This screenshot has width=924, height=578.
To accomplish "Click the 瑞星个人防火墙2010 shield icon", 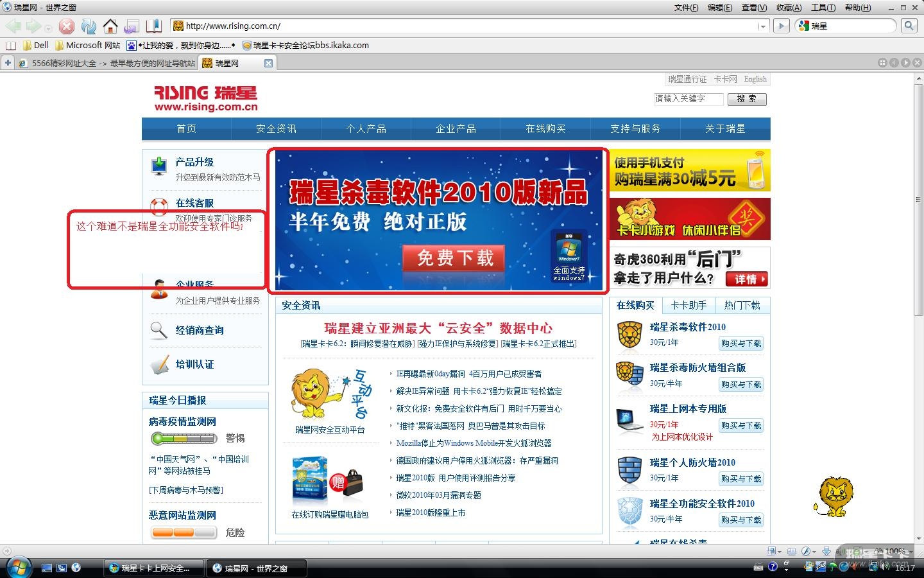I will [629, 471].
